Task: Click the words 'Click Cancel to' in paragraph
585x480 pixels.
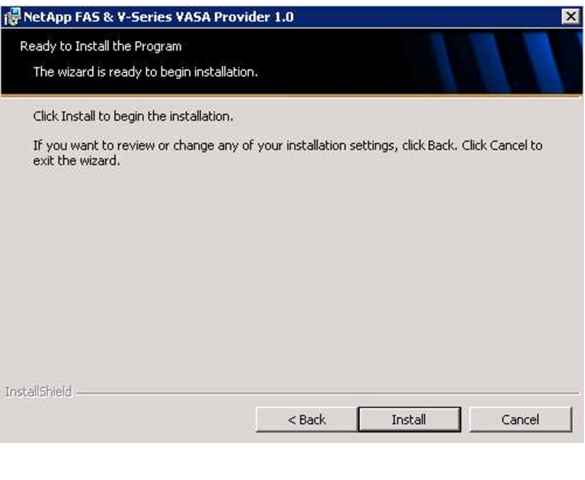Action: pyautogui.click(x=502, y=145)
